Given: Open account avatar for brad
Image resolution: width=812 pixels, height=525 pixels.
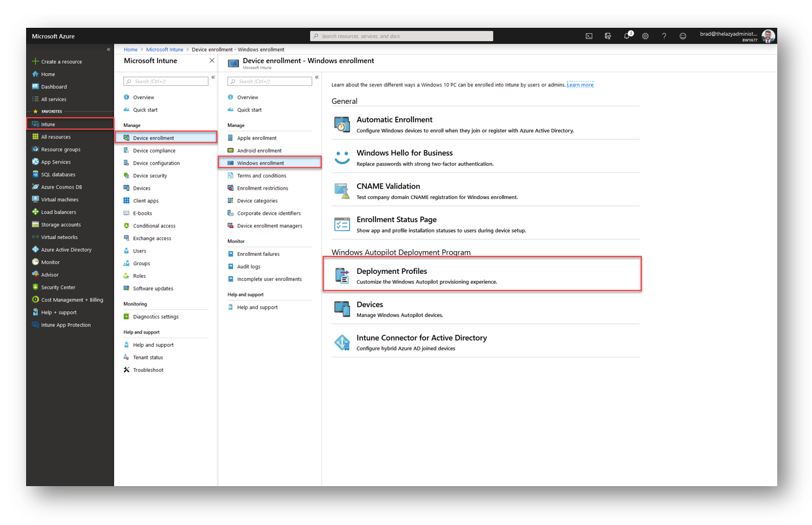Looking at the screenshot, I should point(769,36).
